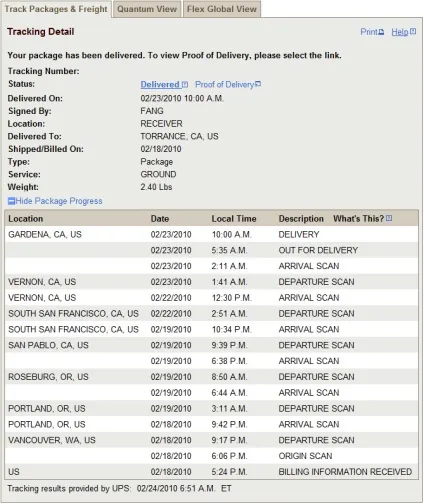Click the minus icon before Hide Package Progress
The image size is (424, 504).
[11, 201]
